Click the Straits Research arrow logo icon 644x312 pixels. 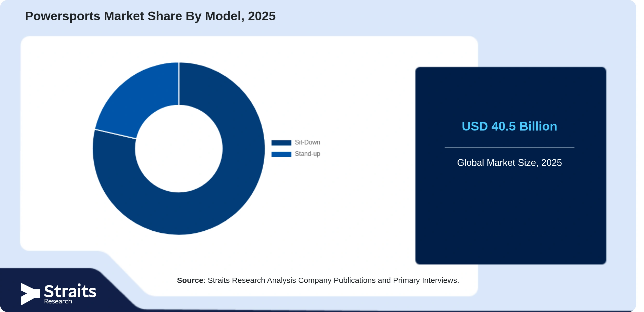coord(30,294)
